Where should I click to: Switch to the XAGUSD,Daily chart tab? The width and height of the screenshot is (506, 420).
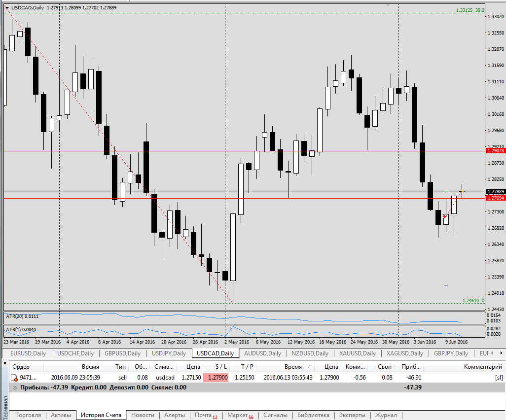click(x=405, y=353)
